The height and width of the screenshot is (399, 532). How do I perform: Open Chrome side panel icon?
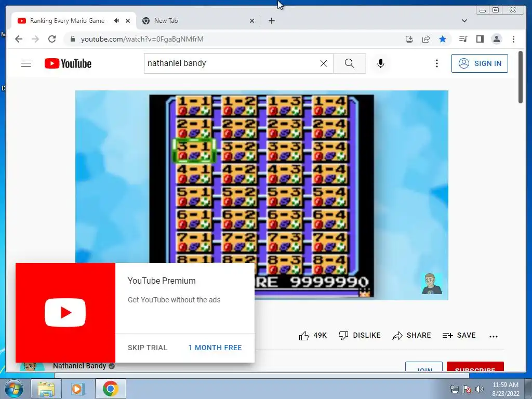coord(480,39)
